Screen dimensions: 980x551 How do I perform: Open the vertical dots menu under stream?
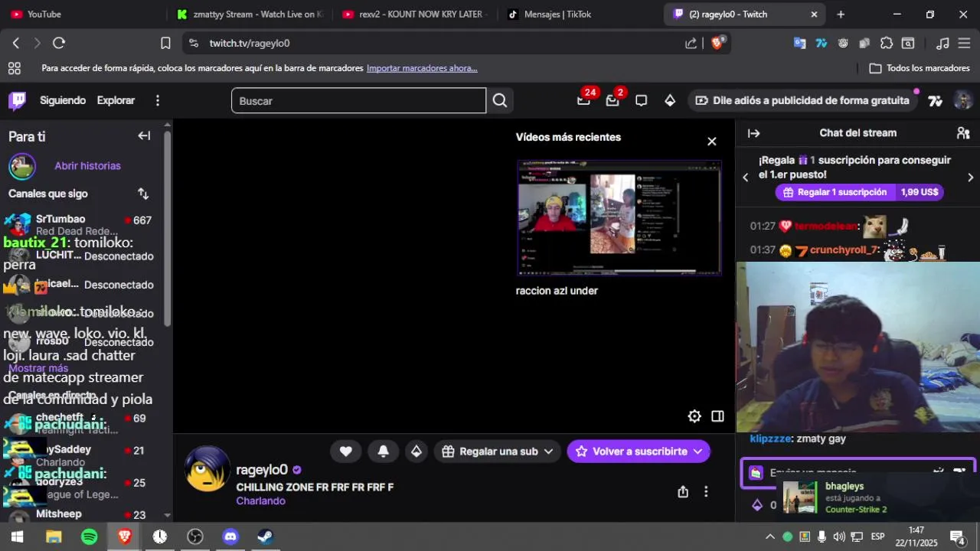706,492
